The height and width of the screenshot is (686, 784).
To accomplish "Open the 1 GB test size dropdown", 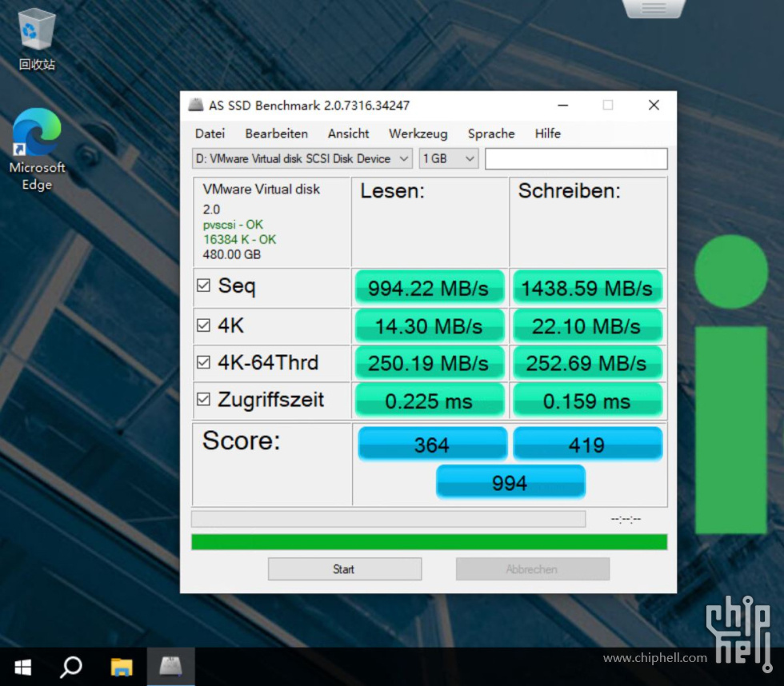I will coord(449,158).
